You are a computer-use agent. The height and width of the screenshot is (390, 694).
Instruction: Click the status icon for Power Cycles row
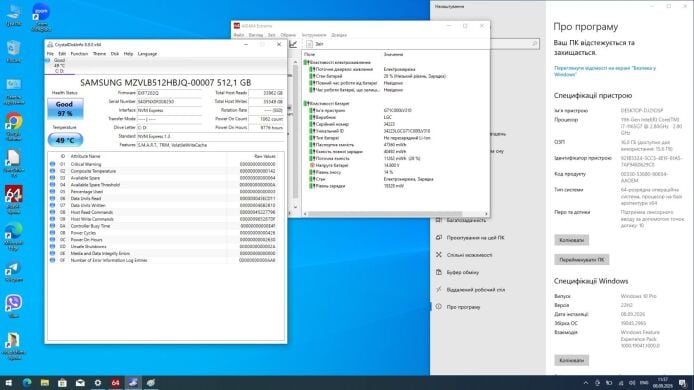(52, 233)
